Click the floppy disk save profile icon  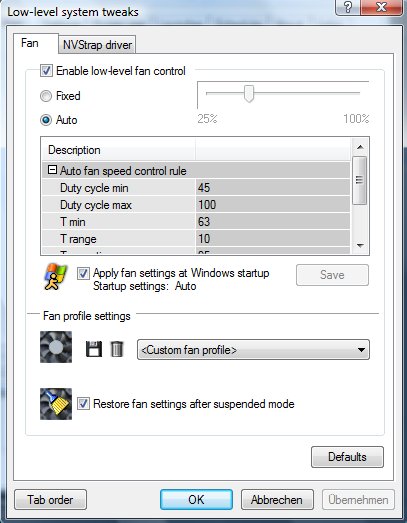[x=94, y=349]
